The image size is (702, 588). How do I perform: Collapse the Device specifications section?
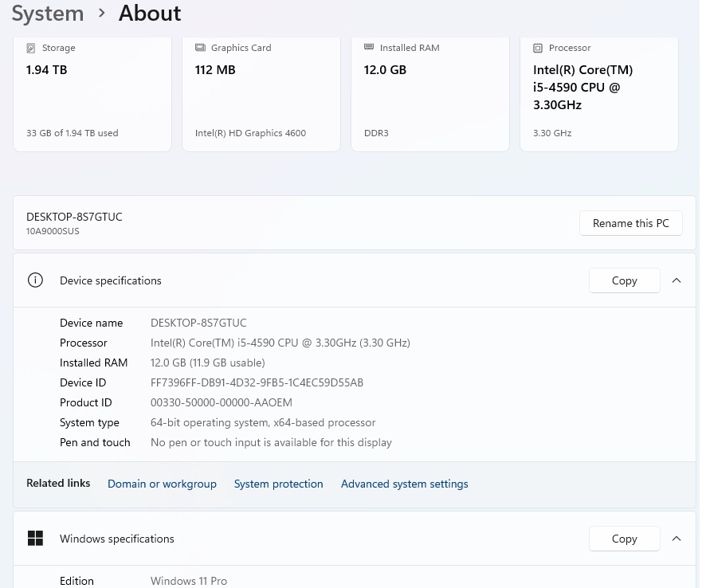(677, 280)
